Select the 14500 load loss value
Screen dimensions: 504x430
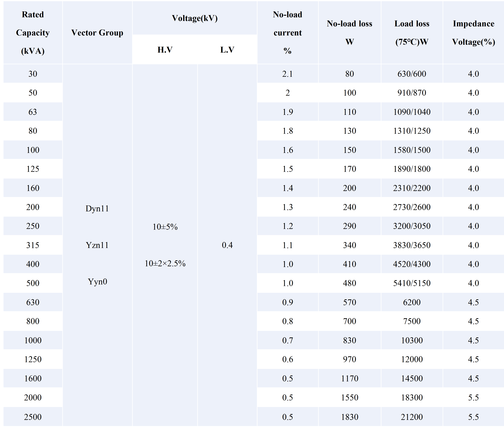click(412, 378)
